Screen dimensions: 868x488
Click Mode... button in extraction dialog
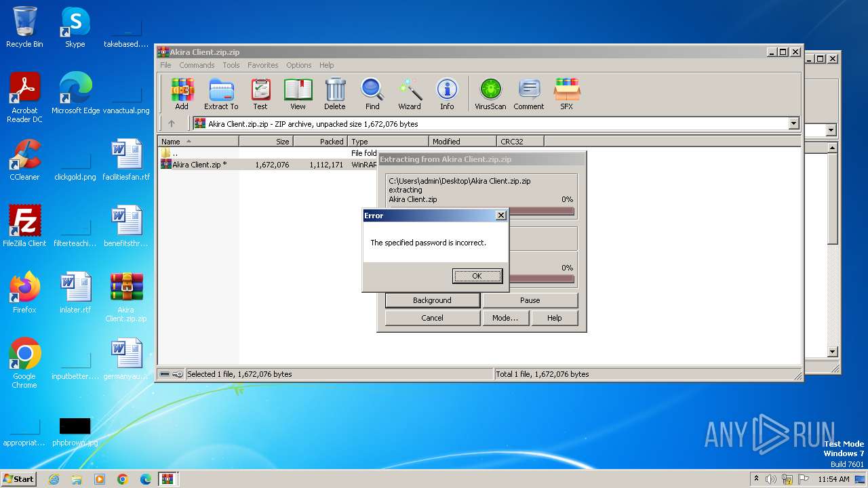click(505, 318)
